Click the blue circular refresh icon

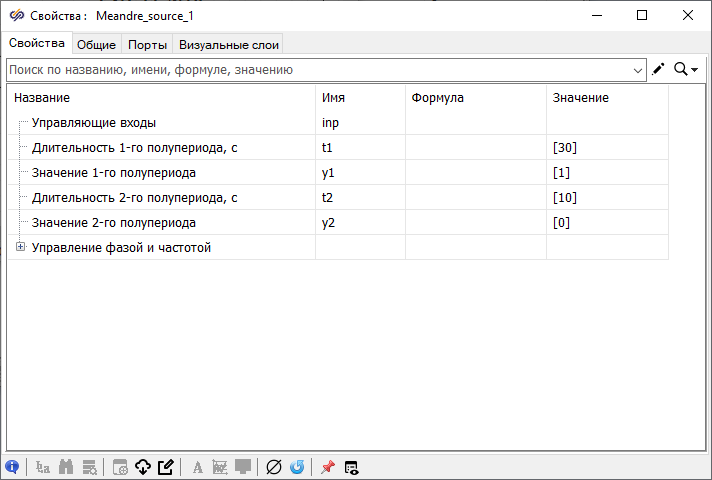click(297, 467)
